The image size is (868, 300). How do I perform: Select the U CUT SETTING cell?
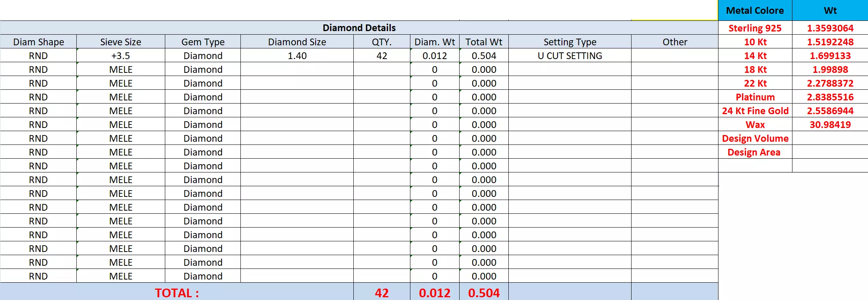(570, 56)
